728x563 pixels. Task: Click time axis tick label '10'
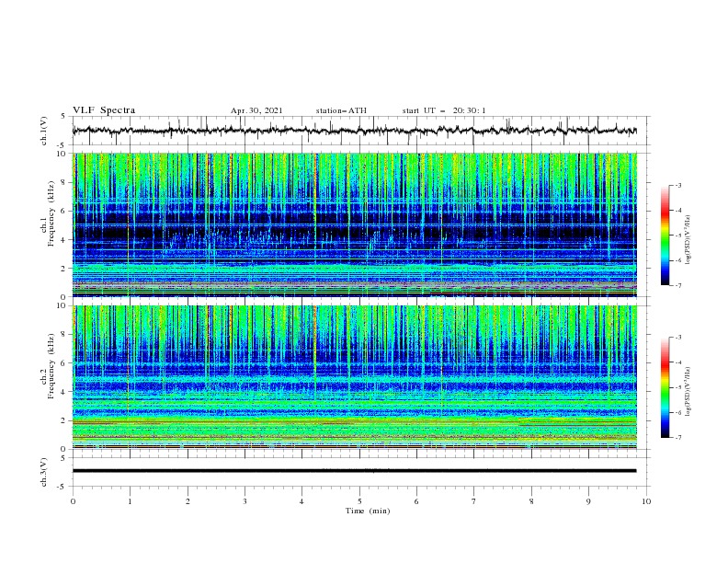tap(646, 501)
